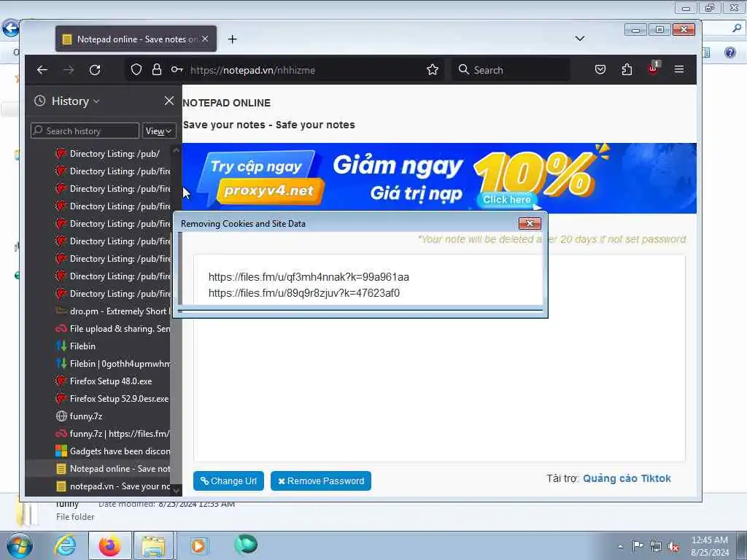Click search magnifier in background Explorer window
Image resolution: width=747 pixels, height=560 pixels.
(x=737, y=28)
